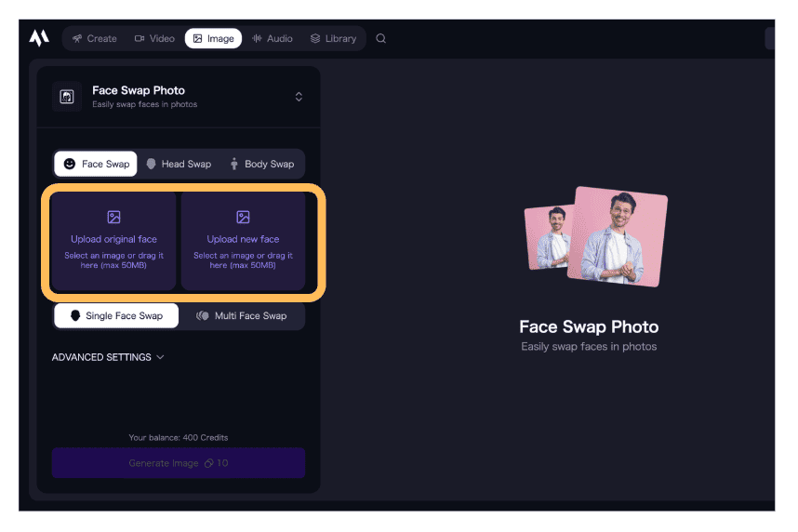The height and width of the screenshot is (532, 798).
Task: Switch to the Video tab
Action: click(154, 38)
